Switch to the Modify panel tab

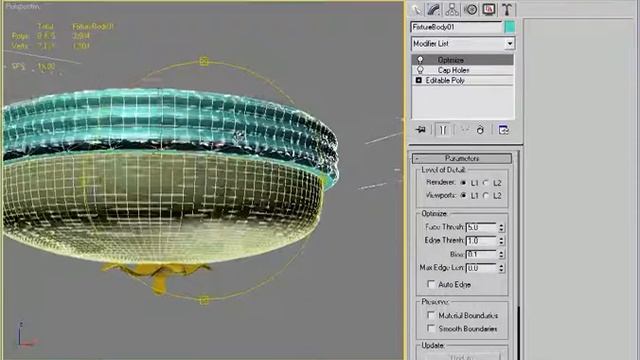(x=434, y=9)
